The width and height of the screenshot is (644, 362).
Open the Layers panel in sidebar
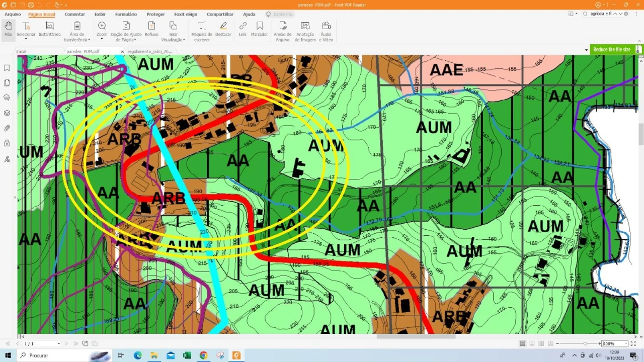click(x=7, y=113)
